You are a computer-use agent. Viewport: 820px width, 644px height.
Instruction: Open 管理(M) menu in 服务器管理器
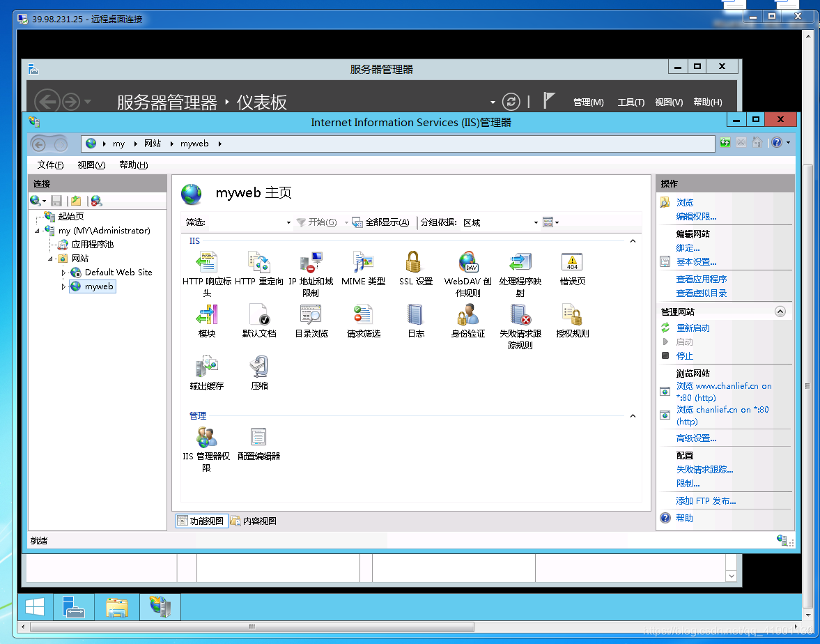[x=588, y=102]
